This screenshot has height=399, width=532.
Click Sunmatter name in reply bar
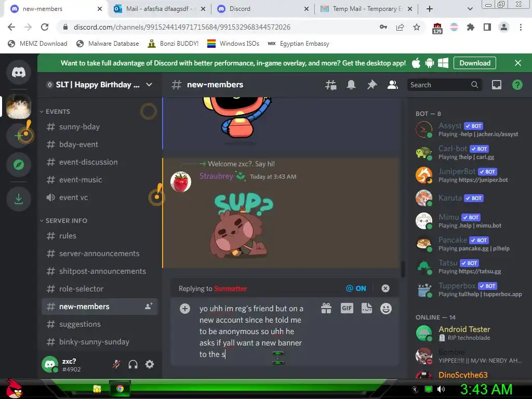tap(230, 288)
